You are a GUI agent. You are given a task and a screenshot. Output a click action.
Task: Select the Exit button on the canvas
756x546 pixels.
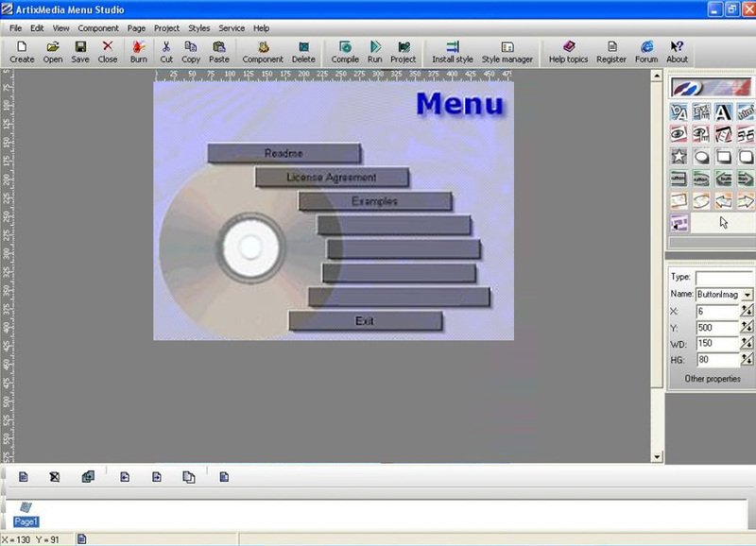(365, 321)
